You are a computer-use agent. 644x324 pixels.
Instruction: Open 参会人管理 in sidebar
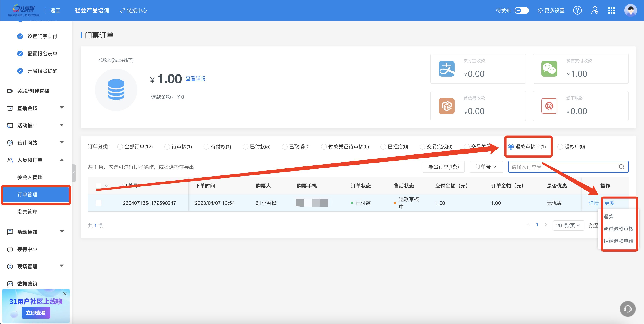click(x=30, y=177)
